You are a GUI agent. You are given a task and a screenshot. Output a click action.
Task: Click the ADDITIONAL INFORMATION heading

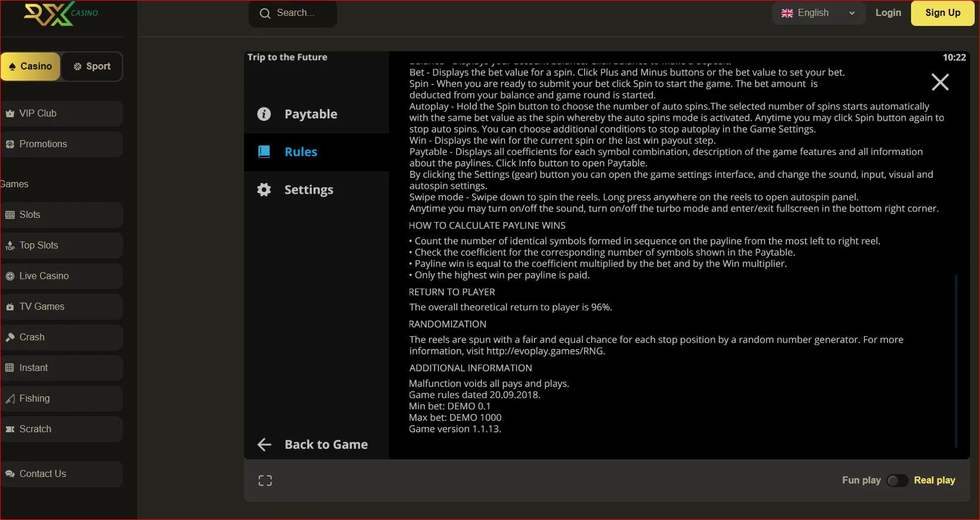(471, 368)
